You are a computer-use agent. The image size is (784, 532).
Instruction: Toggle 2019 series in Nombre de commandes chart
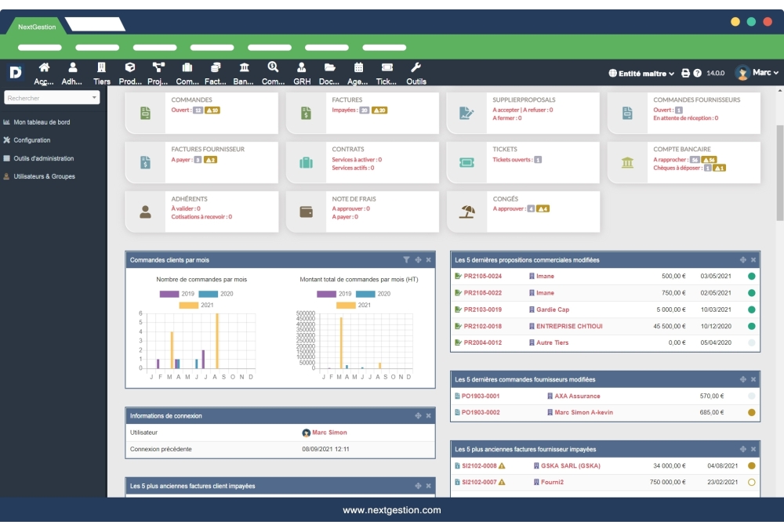point(169,294)
